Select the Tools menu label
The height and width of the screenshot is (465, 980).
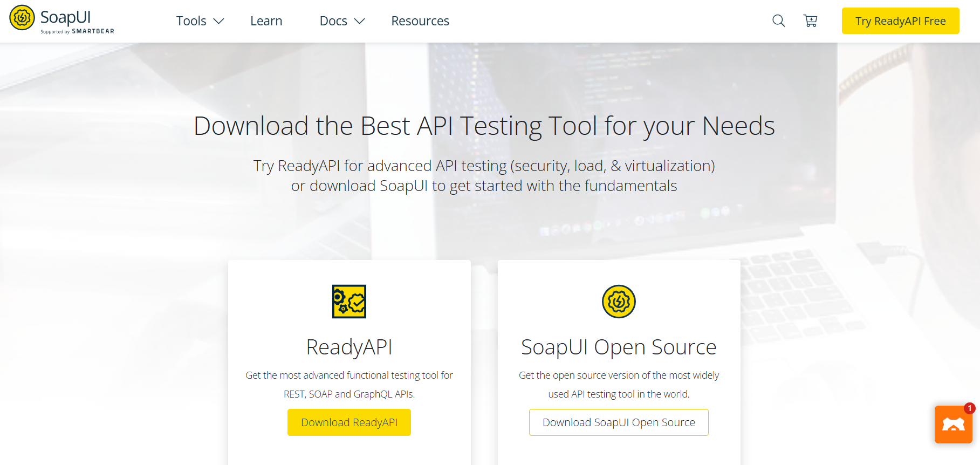pos(191,21)
